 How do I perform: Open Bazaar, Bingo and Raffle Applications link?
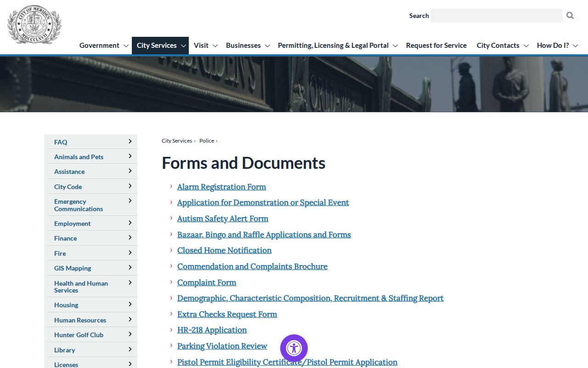pyautogui.click(x=264, y=235)
